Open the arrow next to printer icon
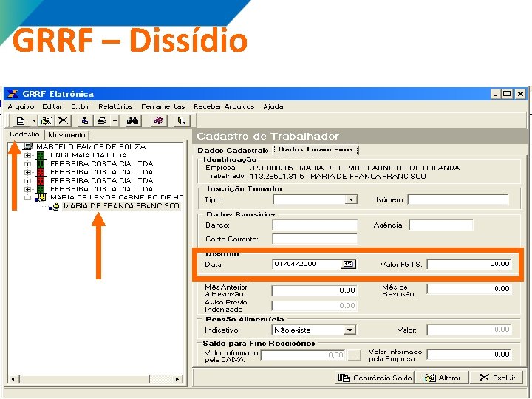The width and height of the screenshot is (532, 399). [115, 120]
